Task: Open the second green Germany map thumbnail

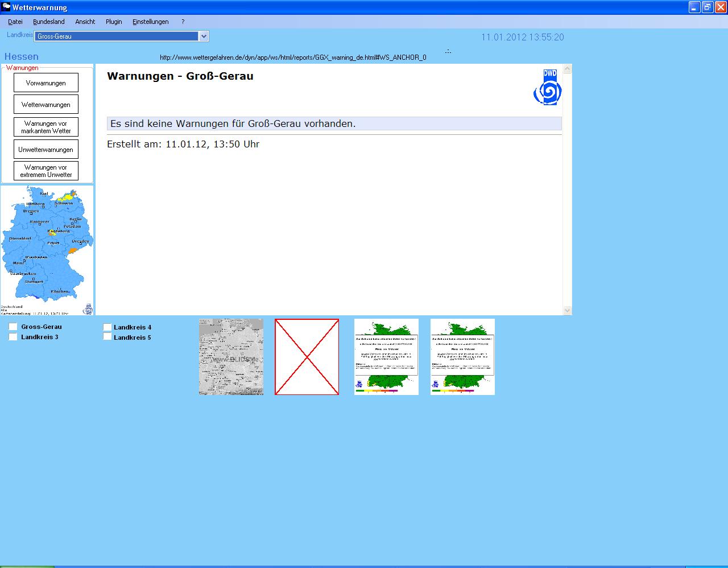Action: (x=462, y=357)
